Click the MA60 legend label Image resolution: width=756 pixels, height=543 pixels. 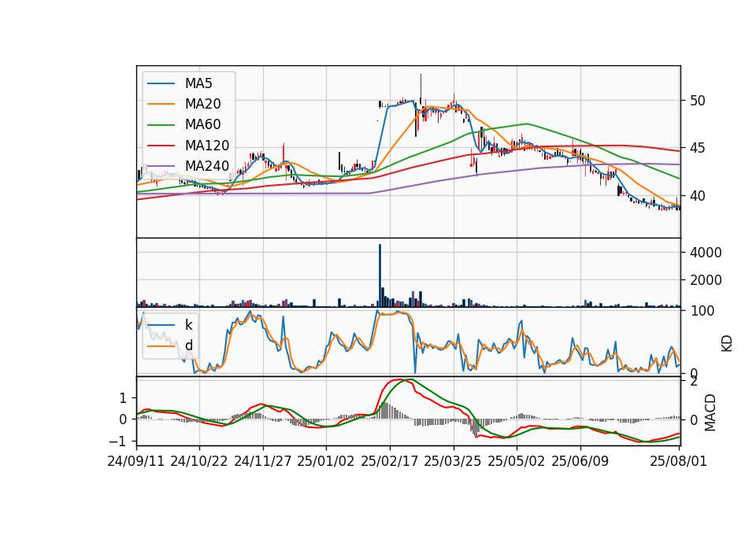tap(203, 124)
